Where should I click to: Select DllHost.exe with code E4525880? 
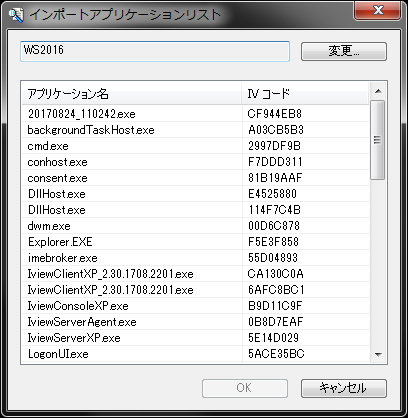coord(195,194)
